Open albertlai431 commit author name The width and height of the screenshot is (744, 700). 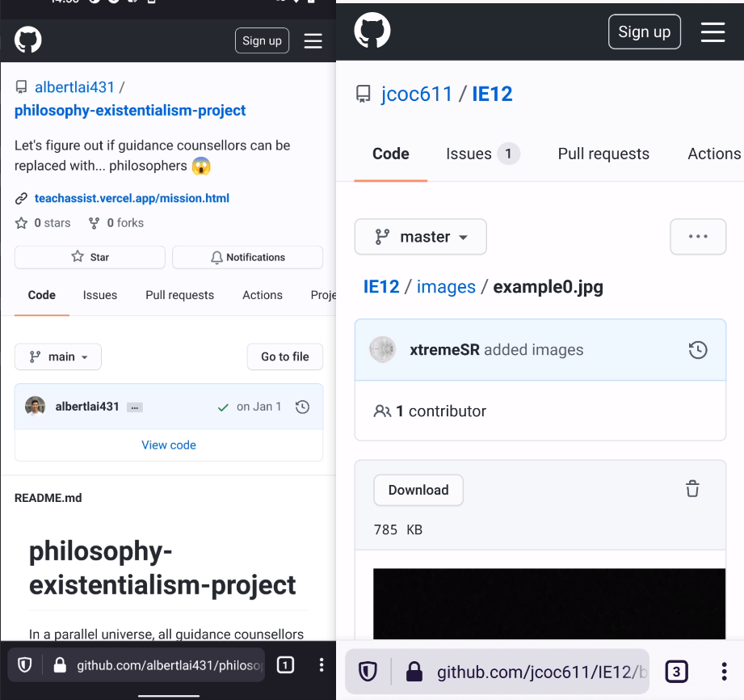pos(87,407)
